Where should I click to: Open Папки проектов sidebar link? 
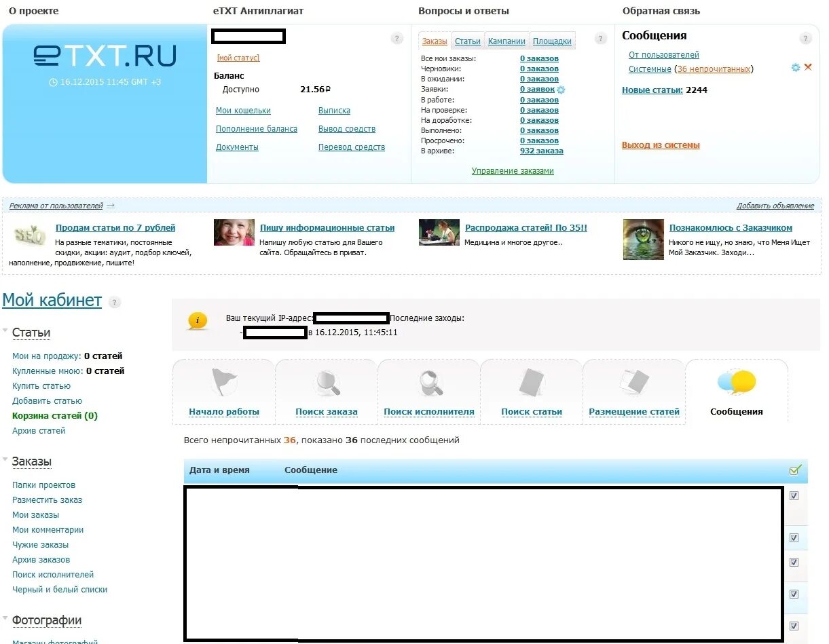tap(43, 485)
